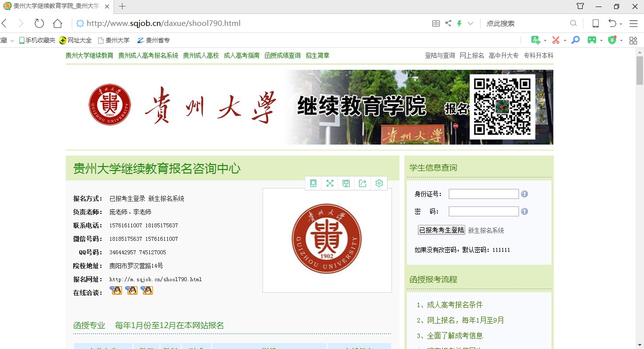The image size is (644, 349).
Task: Click 登陆与查询 link at top right
Action: pyautogui.click(x=440, y=55)
